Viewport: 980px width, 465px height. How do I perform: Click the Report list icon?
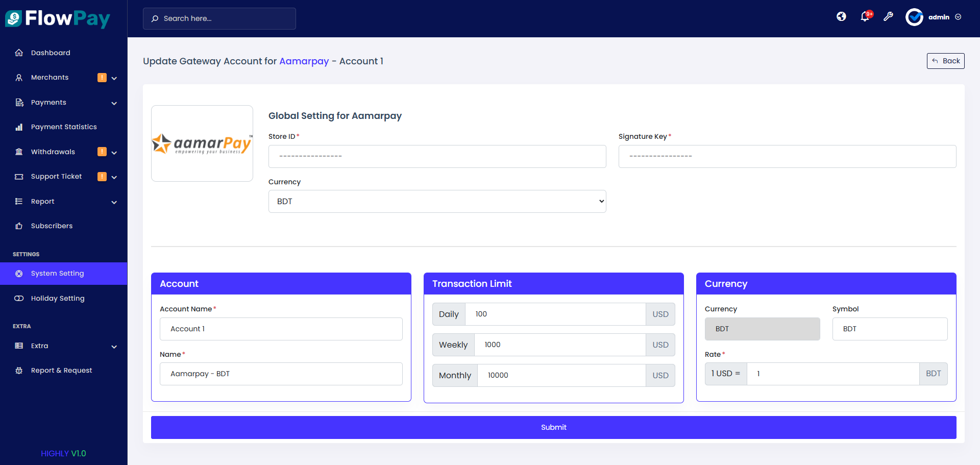19,201
